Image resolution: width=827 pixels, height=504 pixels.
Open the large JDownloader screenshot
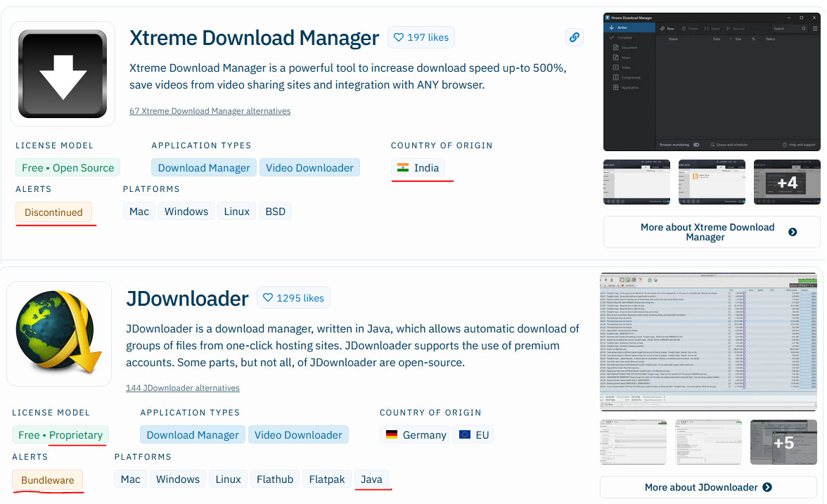point(708,342)
